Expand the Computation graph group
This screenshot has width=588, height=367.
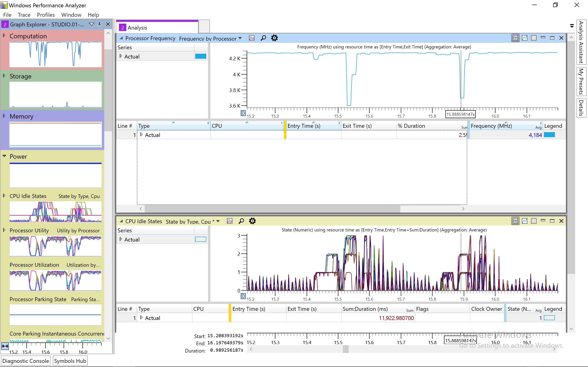[4, 36]
